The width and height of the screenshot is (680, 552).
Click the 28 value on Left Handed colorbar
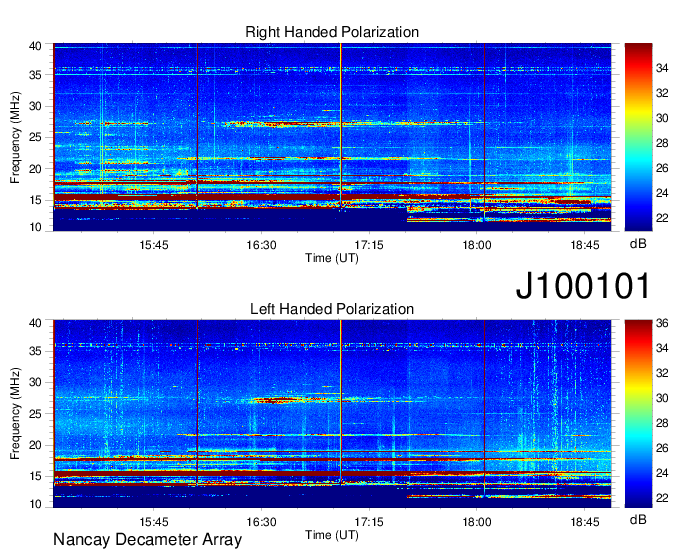coord(662,423)
